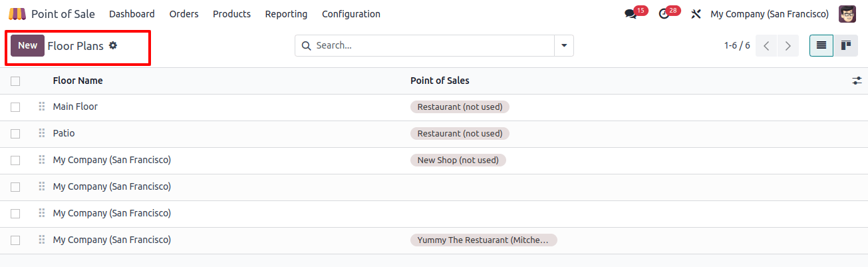Go to next page arrow
Viewport: 868px width, 267px height.
(x=788, y=45)
